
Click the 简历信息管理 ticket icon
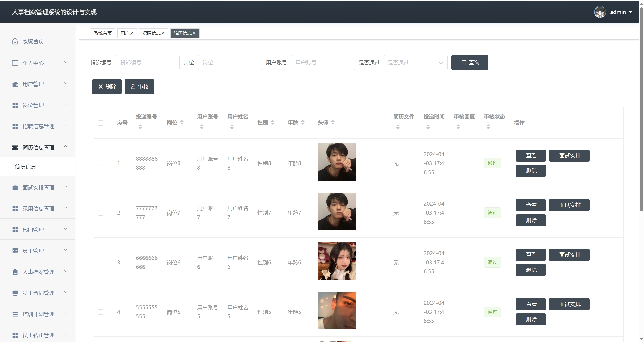[15, 148]
